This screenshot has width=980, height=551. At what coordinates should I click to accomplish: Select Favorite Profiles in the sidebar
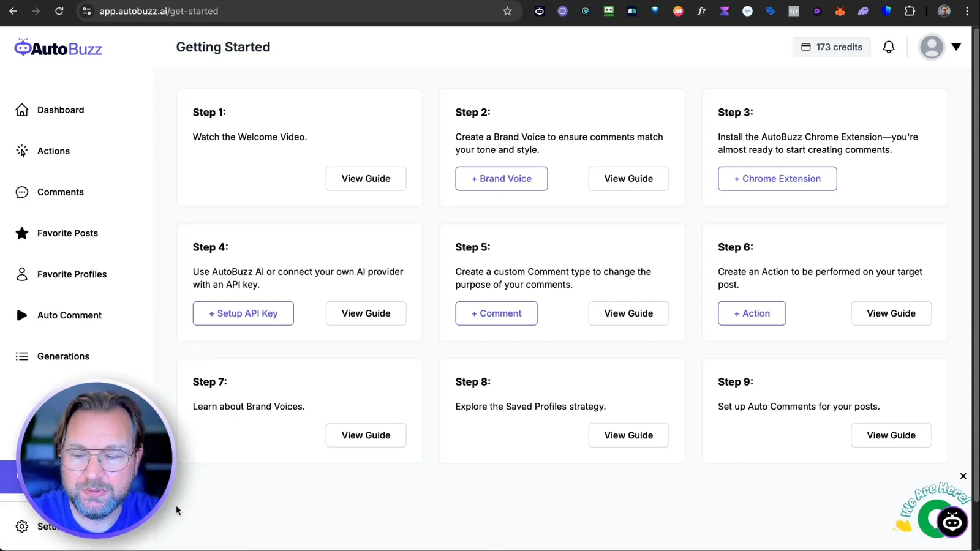coord(72,274)
